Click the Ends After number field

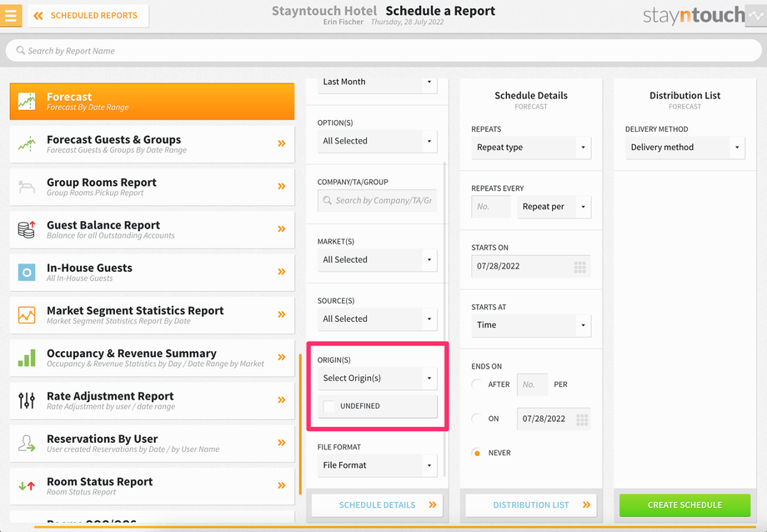coord(533,384)
